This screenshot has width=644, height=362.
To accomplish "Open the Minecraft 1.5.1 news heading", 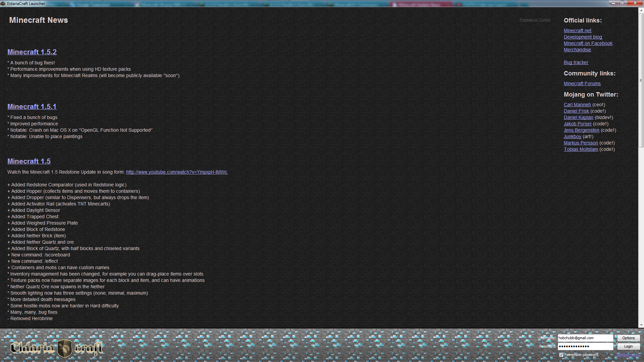I will click(x=32, y=107).
